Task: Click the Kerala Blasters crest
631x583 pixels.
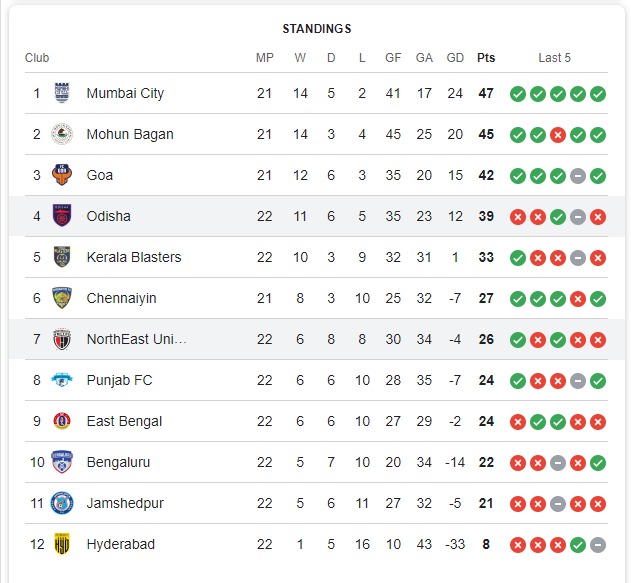Action: pos(62,257)
